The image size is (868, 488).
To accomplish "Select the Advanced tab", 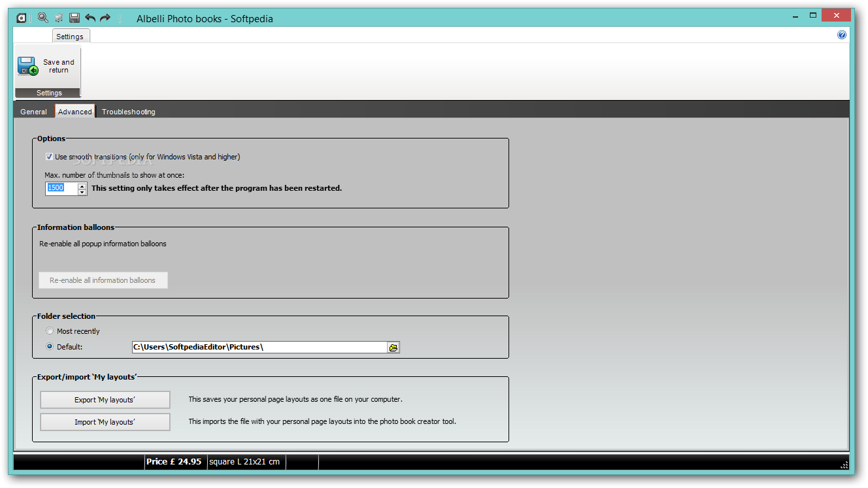I will click(x=75, y=111).
